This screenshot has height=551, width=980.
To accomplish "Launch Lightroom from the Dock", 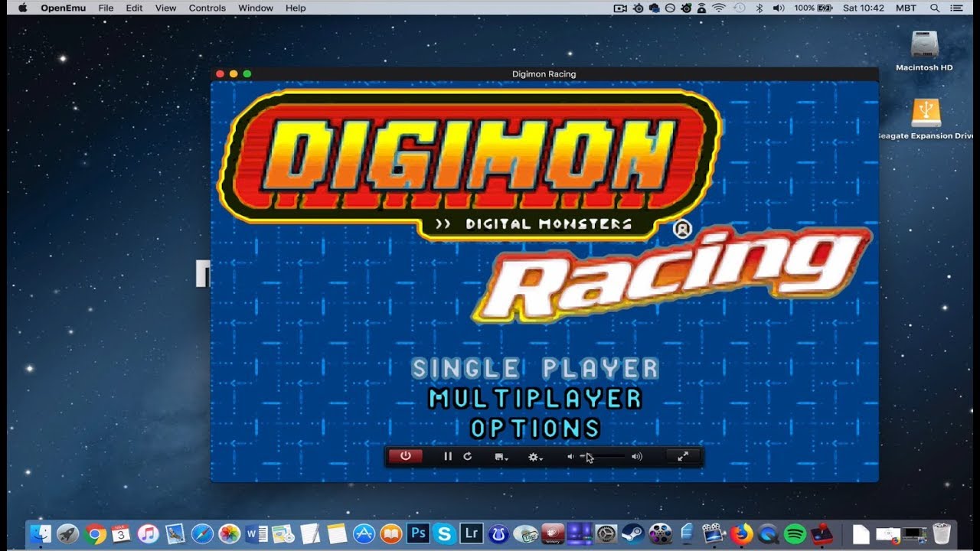I will pos(471,533).
